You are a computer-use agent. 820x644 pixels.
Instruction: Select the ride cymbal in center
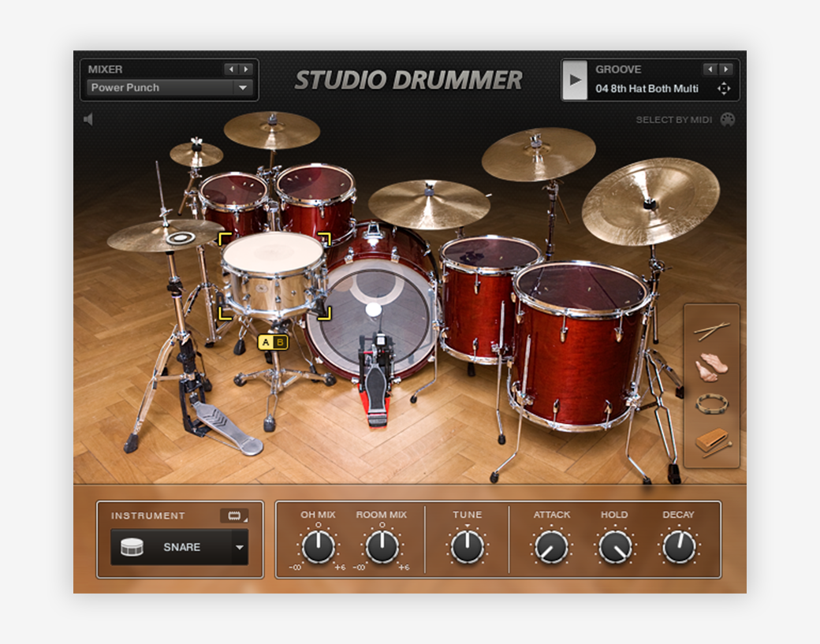(x=429, y=205)
